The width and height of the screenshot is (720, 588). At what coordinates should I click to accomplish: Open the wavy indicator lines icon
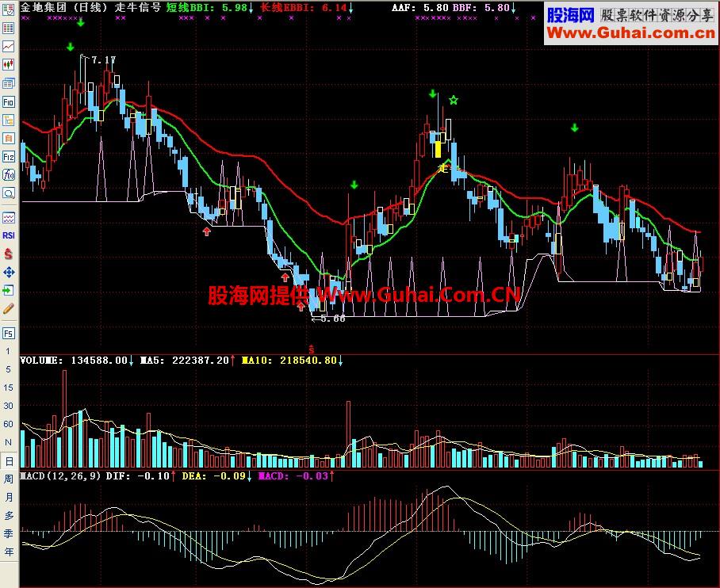[8, 217]
